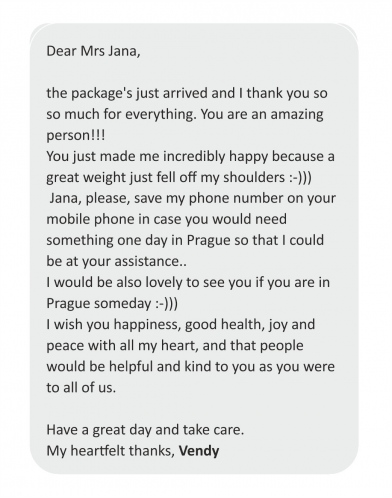Viewport: 392px width, 498px height.
Task: Click the greeting line "Dear Mrs Jana,"
Action: [93, 51]
